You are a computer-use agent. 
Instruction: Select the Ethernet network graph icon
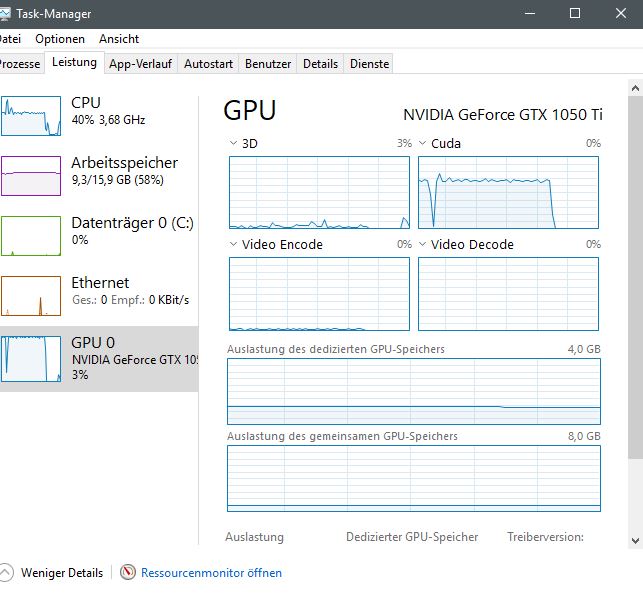pos(32,296)
